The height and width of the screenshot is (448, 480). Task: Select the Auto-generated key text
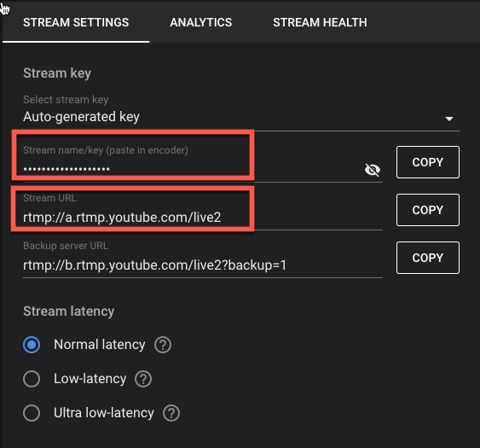[82, 117]
